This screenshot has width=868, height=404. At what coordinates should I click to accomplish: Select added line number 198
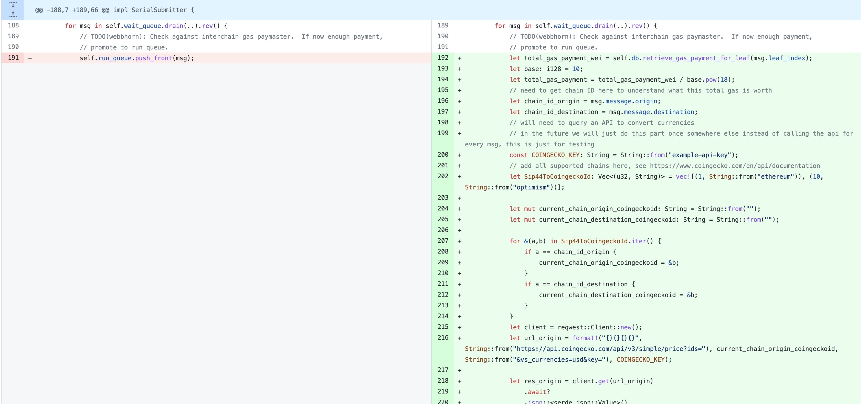(x=443, y=123)
